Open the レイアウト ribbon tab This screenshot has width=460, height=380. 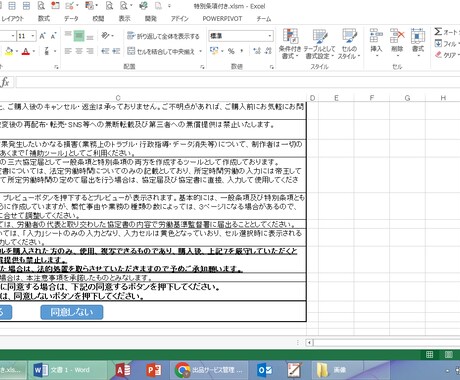[12, 19]
